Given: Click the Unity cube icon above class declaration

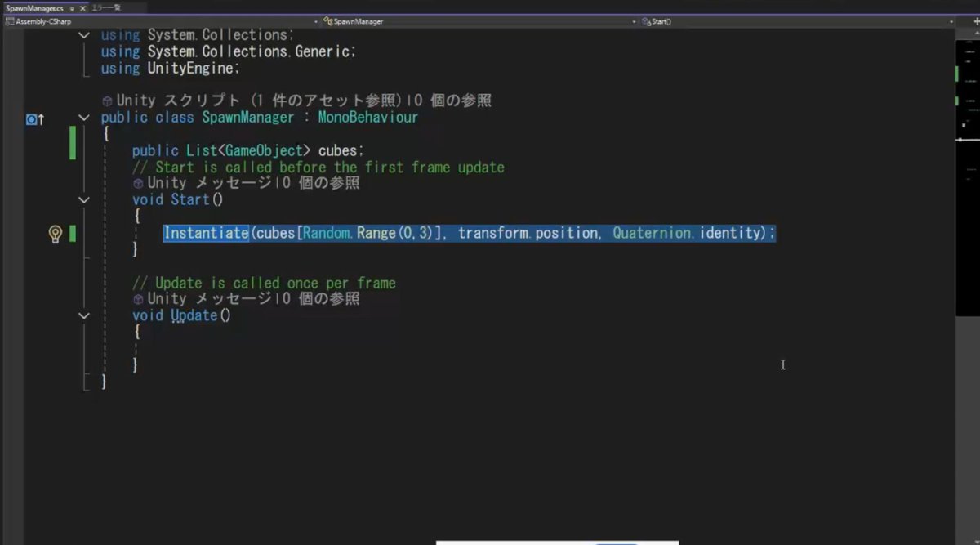Looking at the screenshot, I should click(x=107, y=101).
